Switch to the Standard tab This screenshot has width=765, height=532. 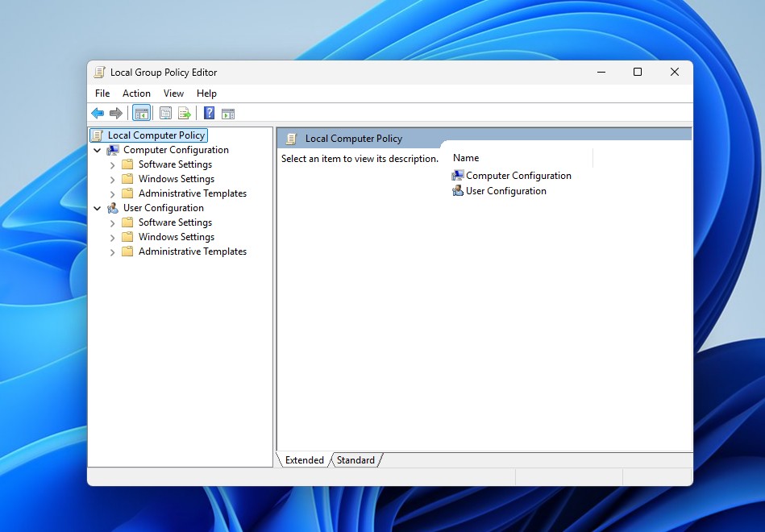tap(355, 460)
